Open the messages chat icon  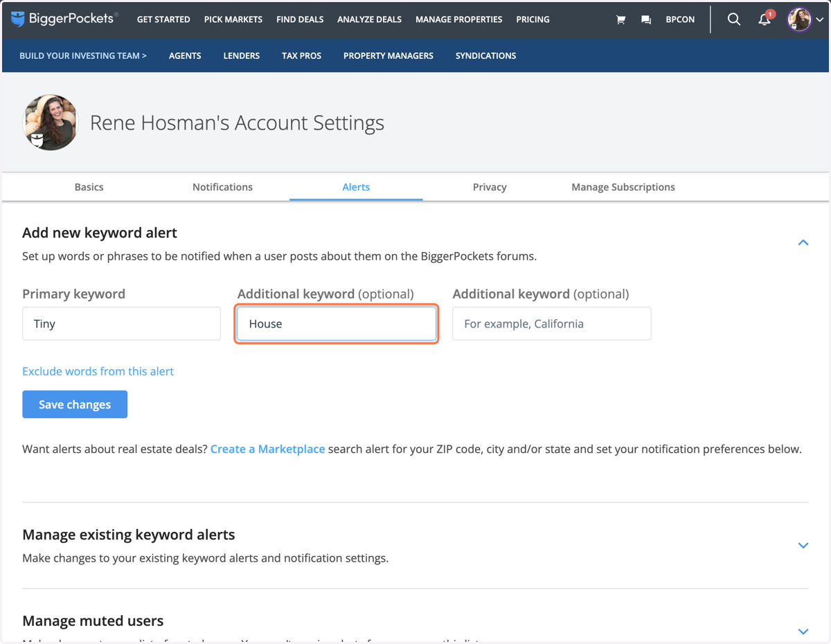(646, 19)
